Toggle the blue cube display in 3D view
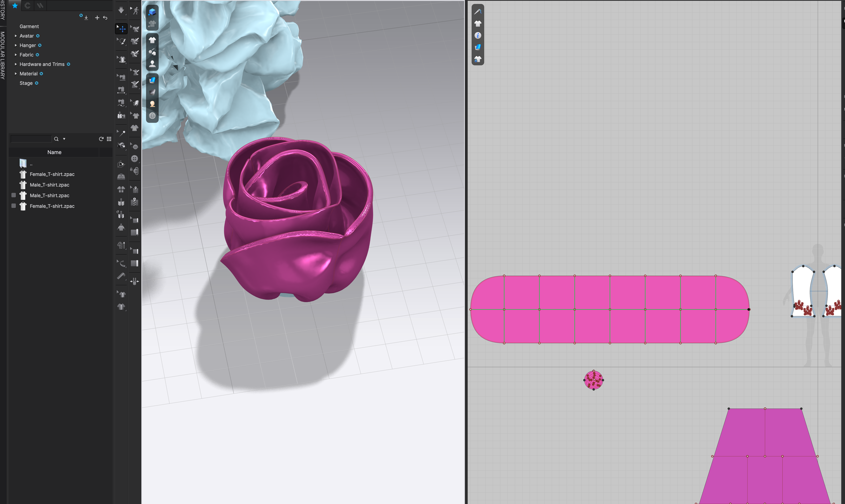The image size is (845, 504). click(x=152, y=12)
